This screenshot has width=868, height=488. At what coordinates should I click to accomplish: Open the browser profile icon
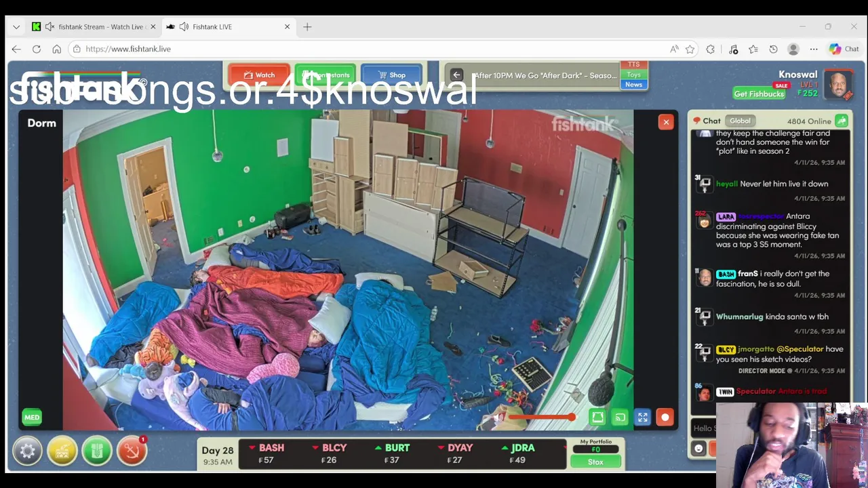tap(793, 49)
